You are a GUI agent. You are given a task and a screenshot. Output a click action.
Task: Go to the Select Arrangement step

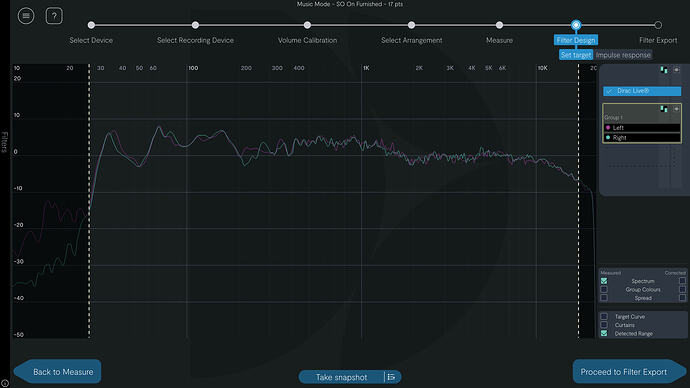(411, 40)
